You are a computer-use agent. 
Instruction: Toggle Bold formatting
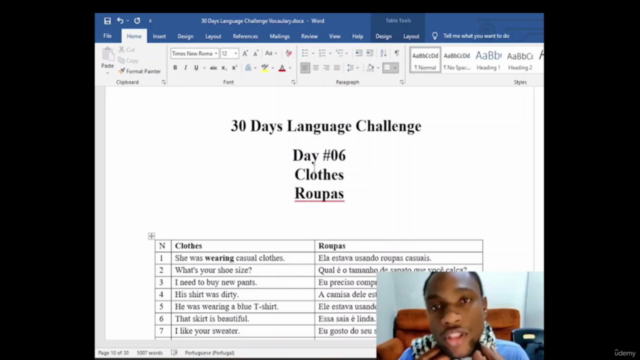(175, 68)
